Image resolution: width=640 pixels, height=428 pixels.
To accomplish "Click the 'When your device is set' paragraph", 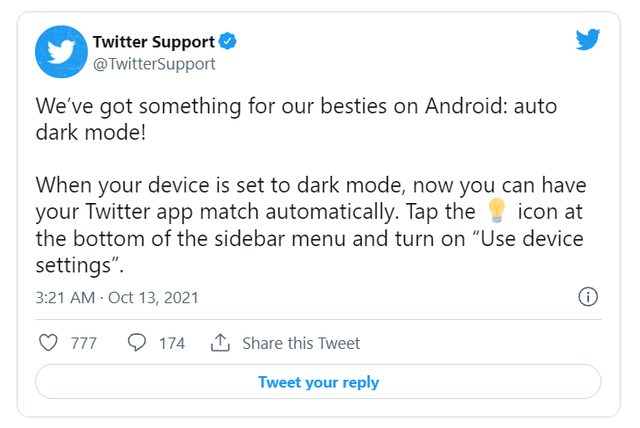I will click(311, 225).
